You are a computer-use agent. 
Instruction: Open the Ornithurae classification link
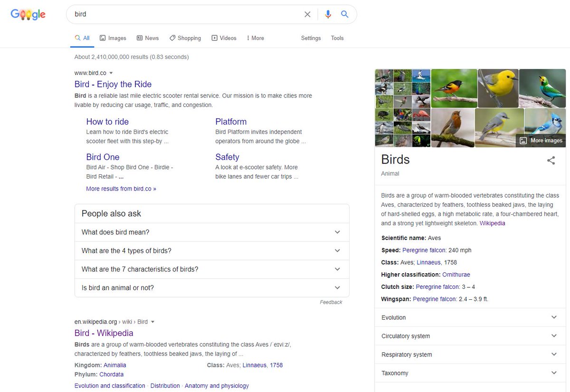456,275
